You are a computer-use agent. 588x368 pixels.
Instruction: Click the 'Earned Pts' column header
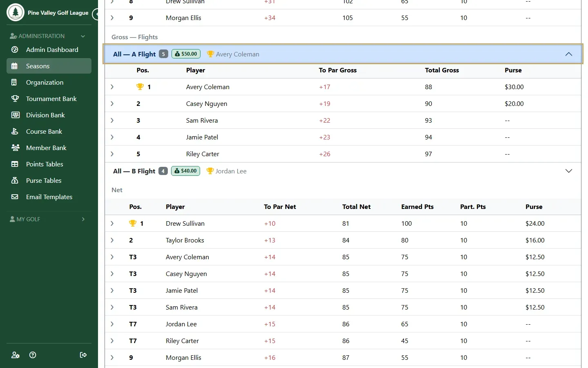tap(417, 207)
